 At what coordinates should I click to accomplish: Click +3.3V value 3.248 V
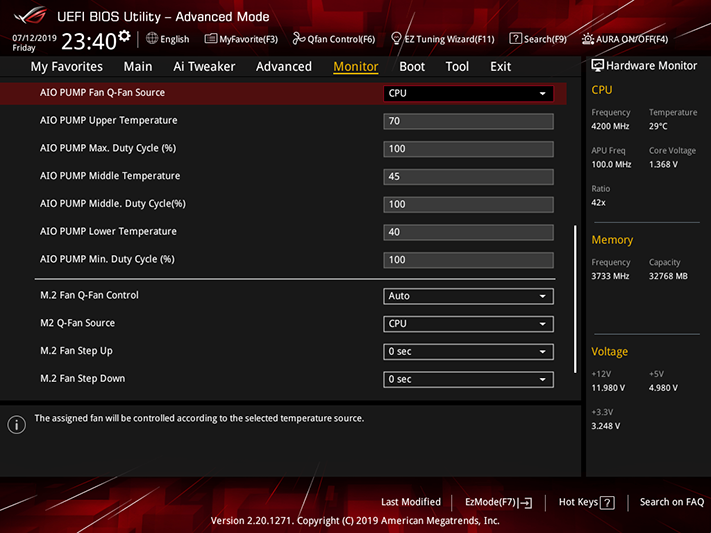(605, 426)
